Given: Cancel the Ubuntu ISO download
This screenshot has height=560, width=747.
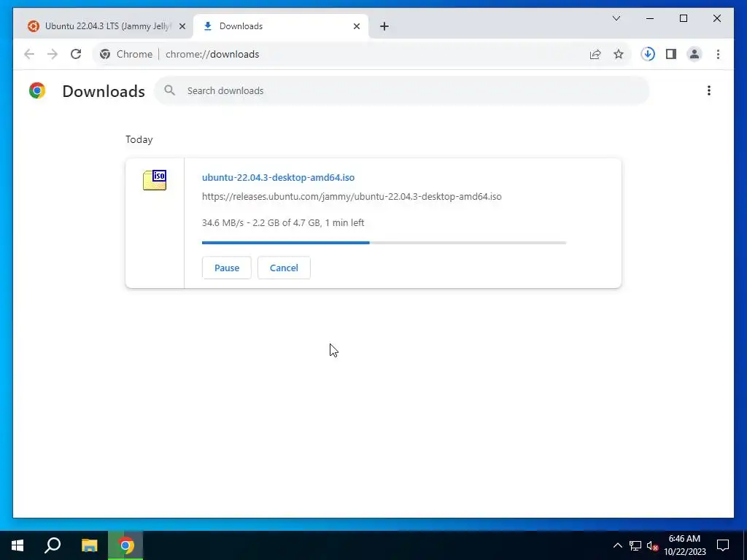Looking at the screenshot, I should (284, 268).
